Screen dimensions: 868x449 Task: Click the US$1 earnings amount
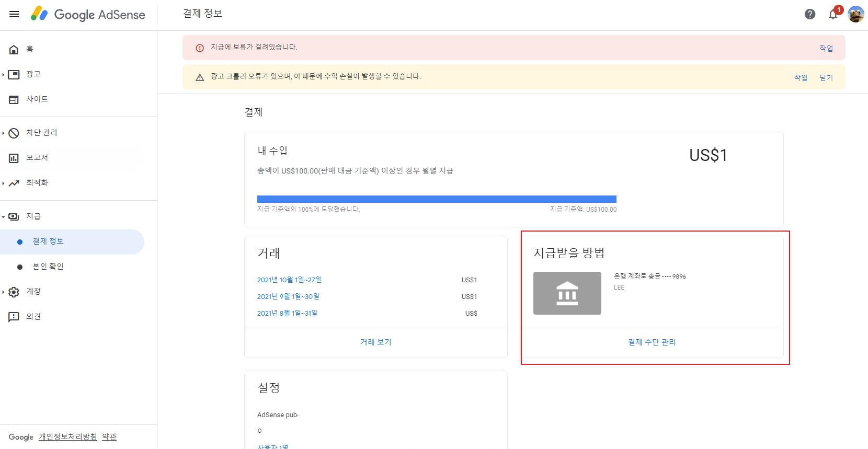(x=708, y=155)
